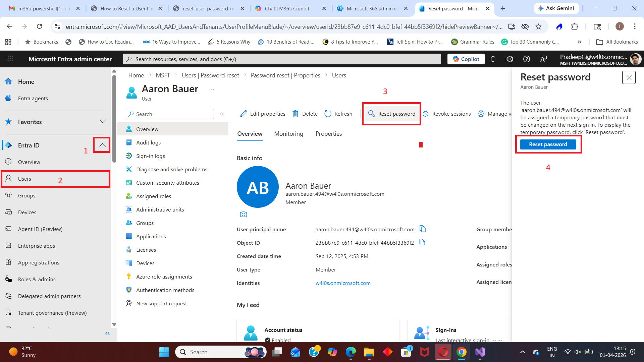Open the w4l0s.onmicrosoft.com identities link

(x=343, y=283)
